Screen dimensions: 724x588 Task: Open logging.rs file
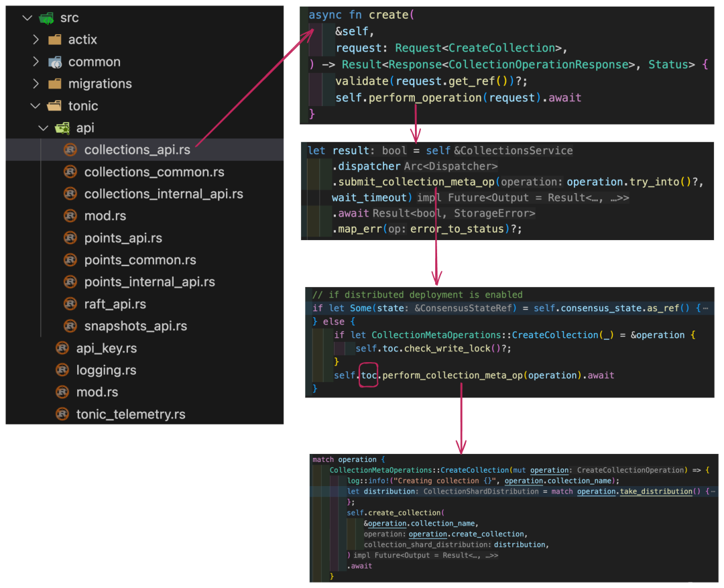(106, 371)
